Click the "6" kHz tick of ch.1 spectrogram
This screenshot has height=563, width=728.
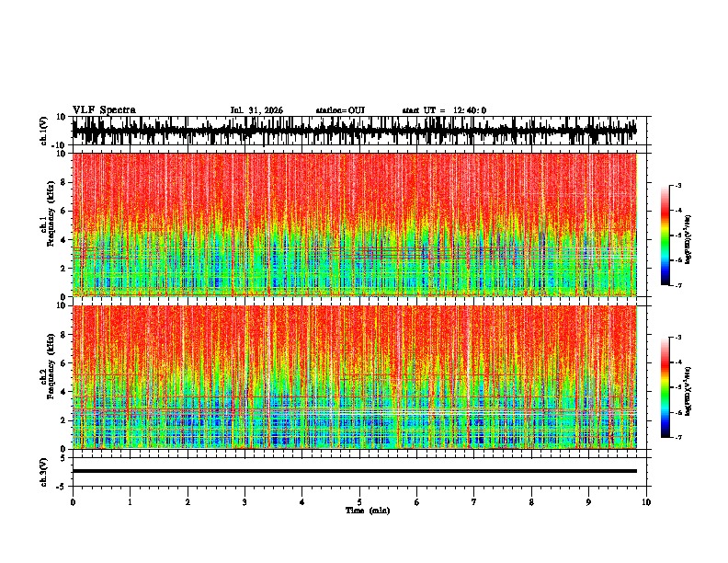pos(63,211)
